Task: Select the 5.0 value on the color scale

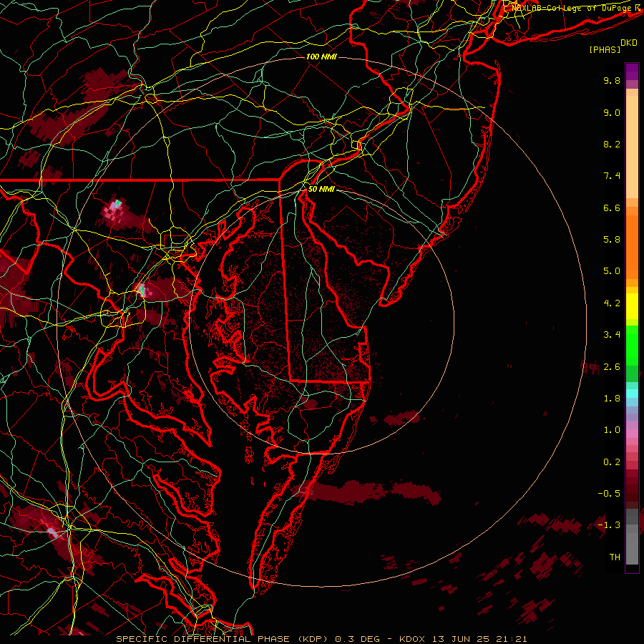Action: pos(612,271)
